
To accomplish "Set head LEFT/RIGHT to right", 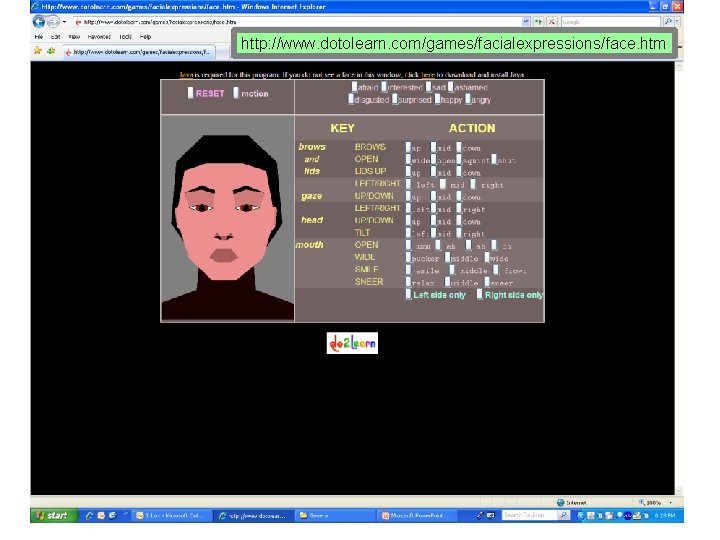I will (x=459, y=208).
